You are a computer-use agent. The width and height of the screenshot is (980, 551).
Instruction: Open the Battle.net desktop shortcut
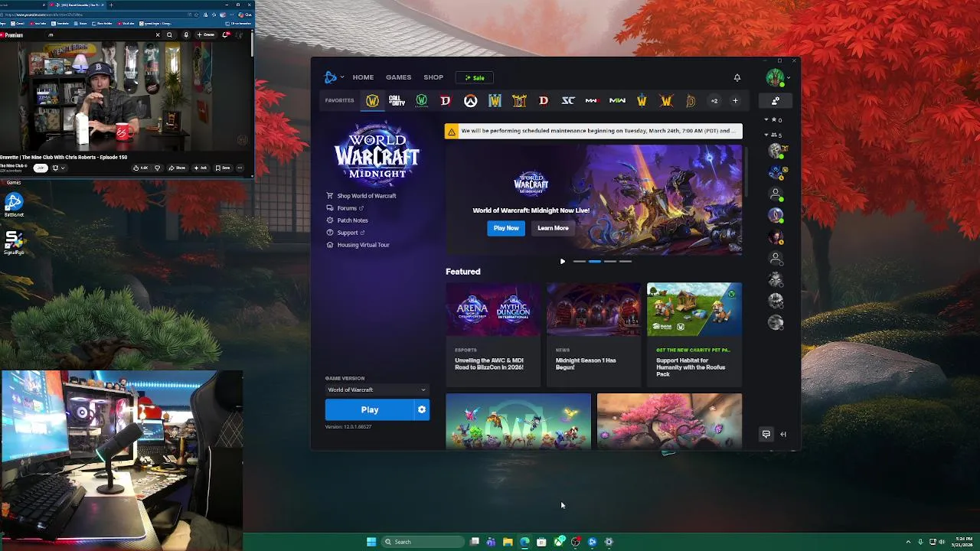14,204
